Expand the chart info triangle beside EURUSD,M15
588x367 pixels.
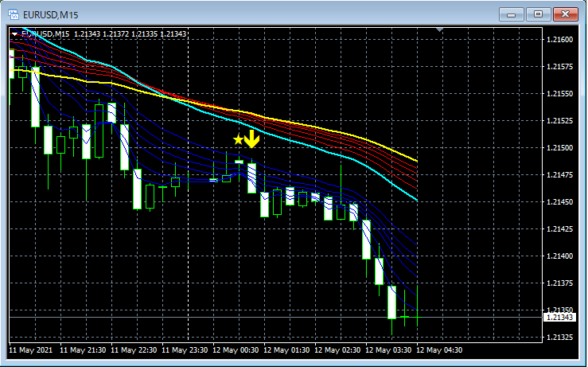point(14,34)
